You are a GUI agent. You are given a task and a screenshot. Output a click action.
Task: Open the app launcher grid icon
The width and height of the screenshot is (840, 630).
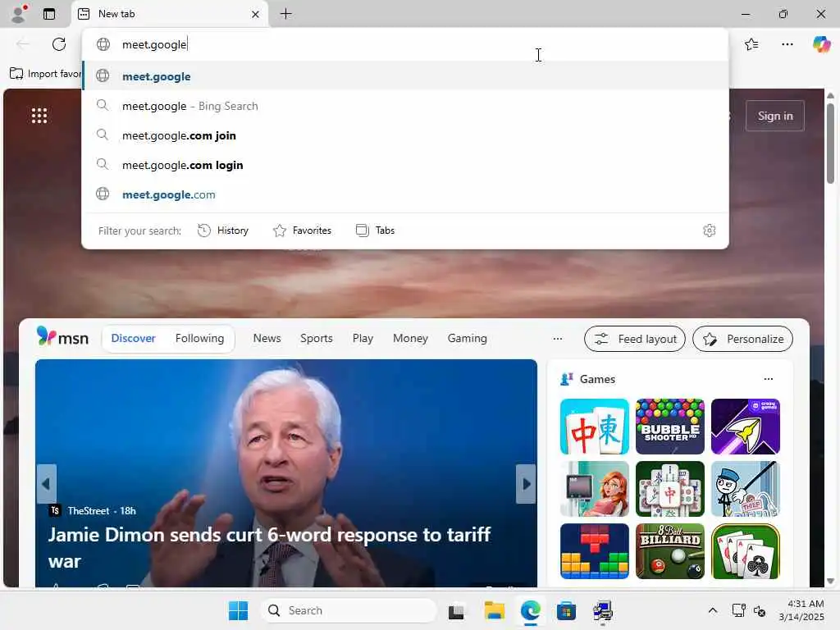pyautogui.click(x=39, y=116)
